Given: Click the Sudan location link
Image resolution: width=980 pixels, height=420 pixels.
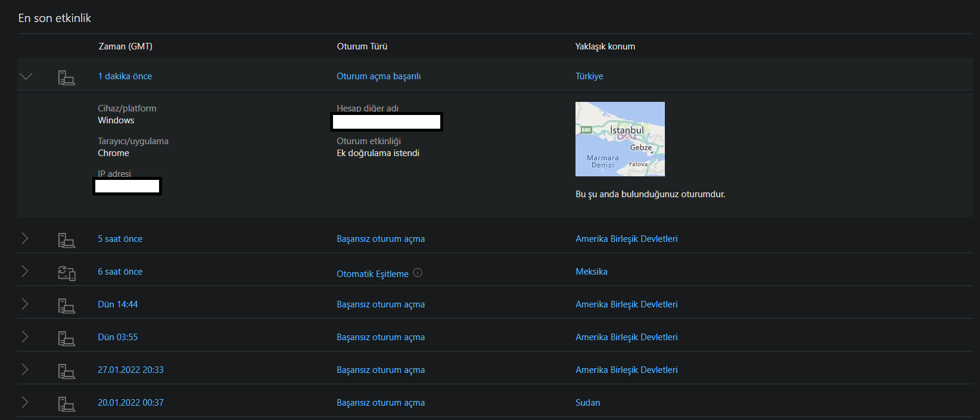Looking at the screenshot, I should pyautogui.click(x=587, y=403).
